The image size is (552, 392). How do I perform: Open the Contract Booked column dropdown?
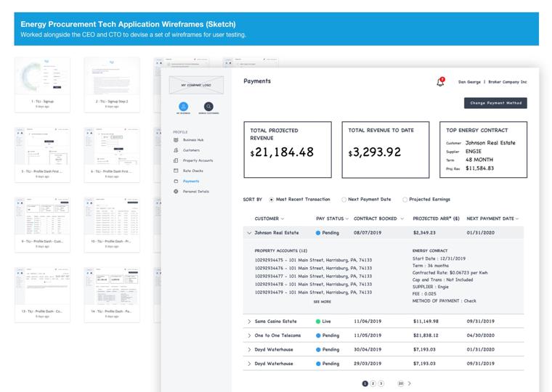[402, 219]
